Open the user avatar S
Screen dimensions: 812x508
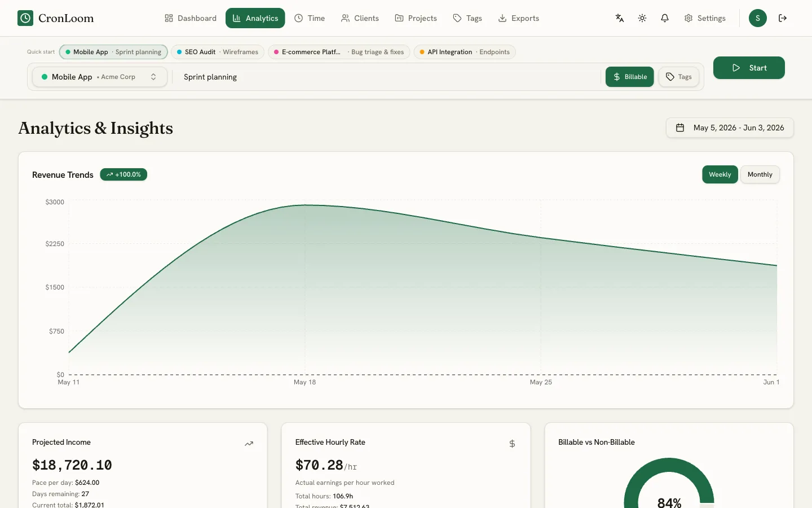(758, 18)
